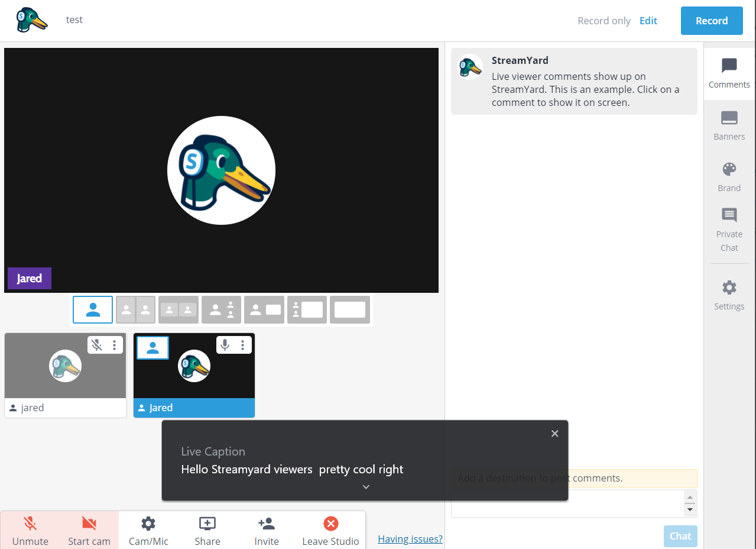Select the one large plus two small people layout
Viewport: 756px width, 549px height.
click(x=222, y=309)
